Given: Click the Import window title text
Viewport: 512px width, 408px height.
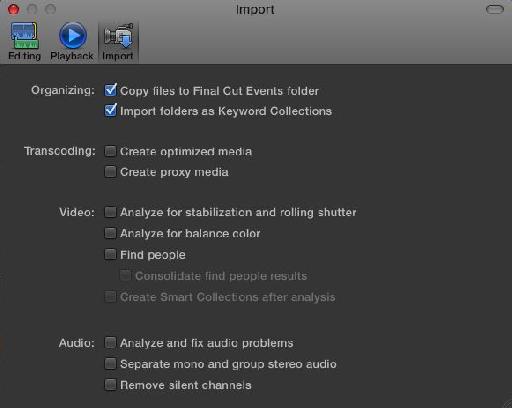Looking at the screenshot, I should pyautogui.click(x=255, y=10).
